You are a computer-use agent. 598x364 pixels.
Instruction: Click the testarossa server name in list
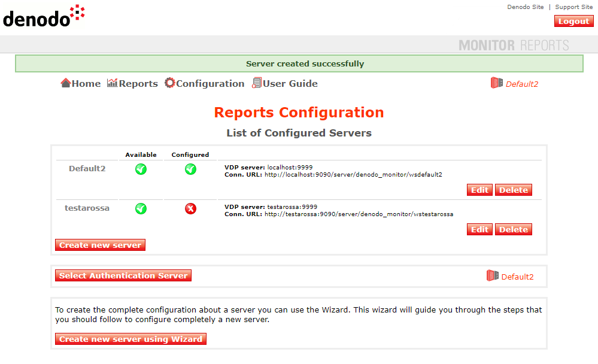tap(87, 208)
